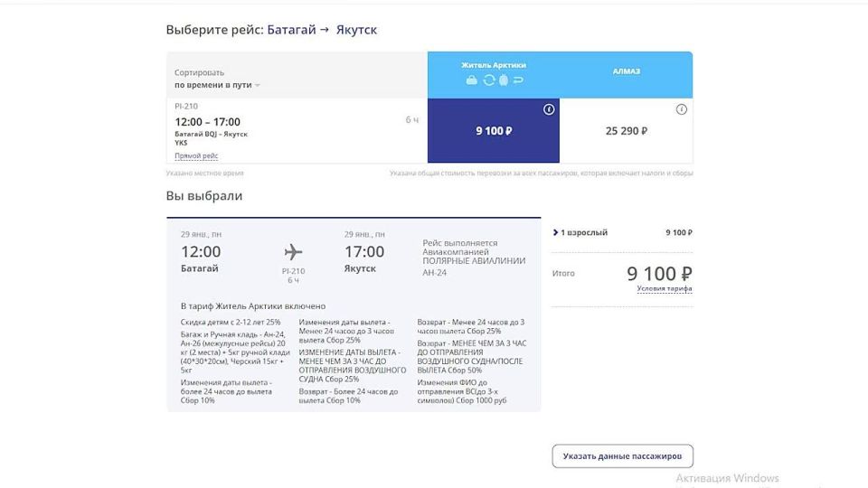Select the Житель Арктики fare column header
The image size is (868, 488).
494,75
